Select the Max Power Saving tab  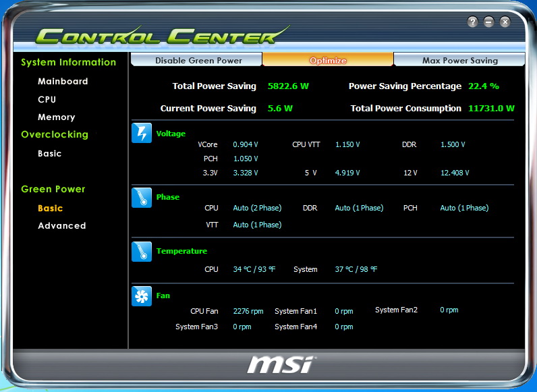[459, 60]
